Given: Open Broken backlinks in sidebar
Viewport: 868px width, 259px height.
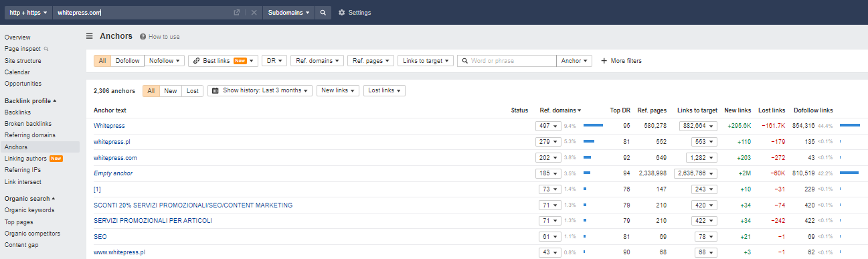Looking at the screenshot, I should (x=28, y=124).
